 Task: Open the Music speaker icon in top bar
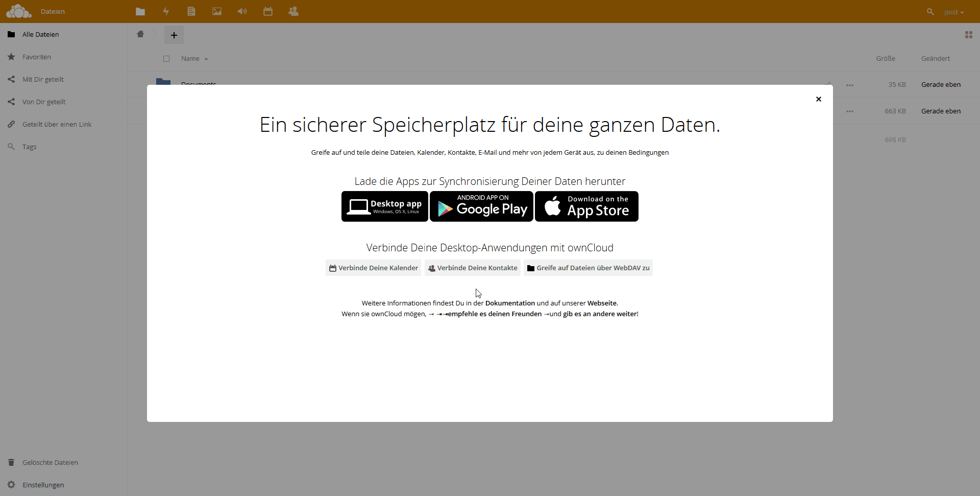(242, 11)
